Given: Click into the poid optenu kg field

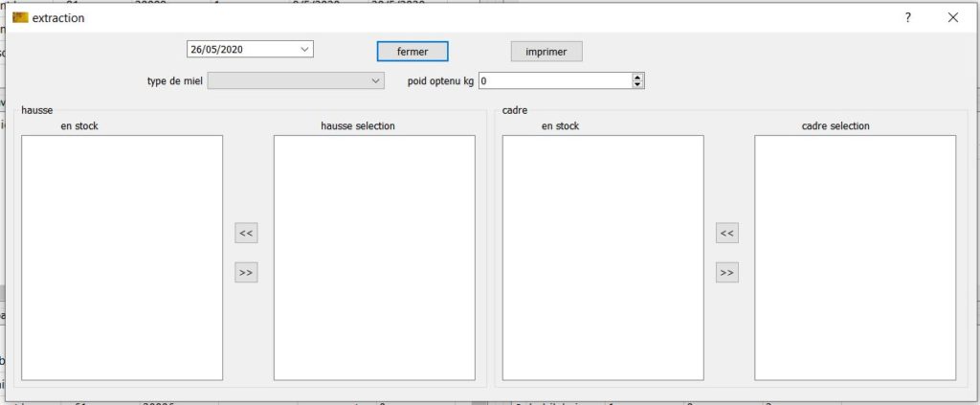Looking at the screenshot, I should tap(555, 81).
